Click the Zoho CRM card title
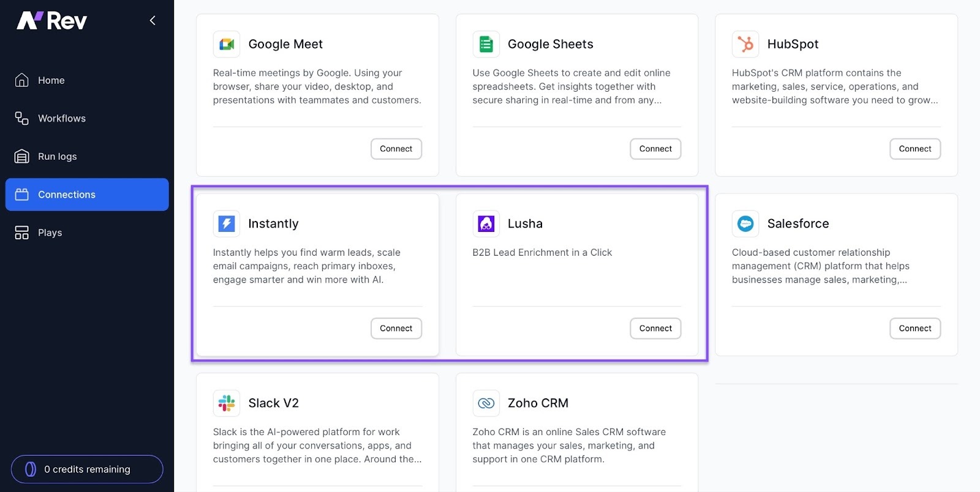Image resolution: width=980 pixels, height=492 pixels. click(538, 403)
